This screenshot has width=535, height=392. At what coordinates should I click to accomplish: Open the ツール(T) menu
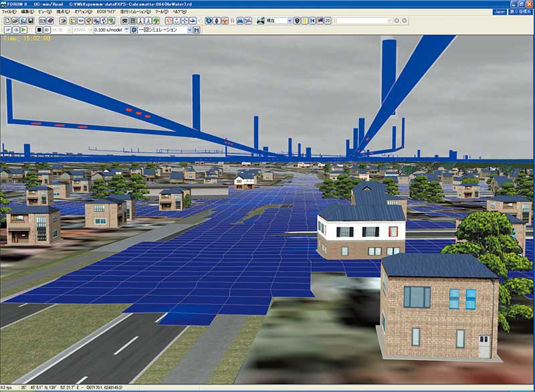point(161,11)
